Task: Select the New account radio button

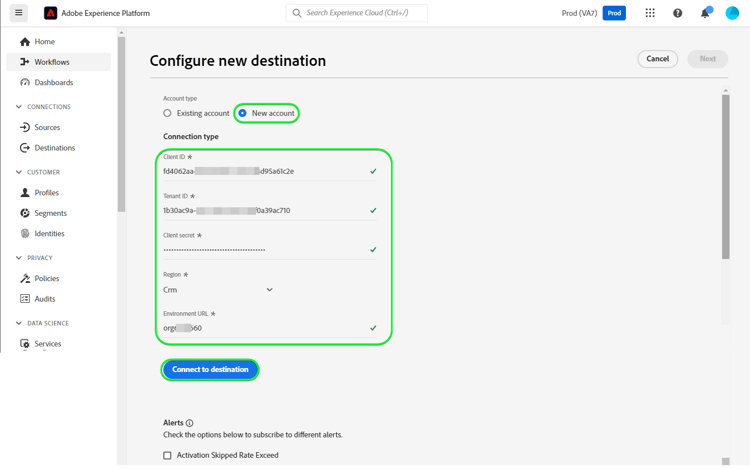Action: (243, 113)
